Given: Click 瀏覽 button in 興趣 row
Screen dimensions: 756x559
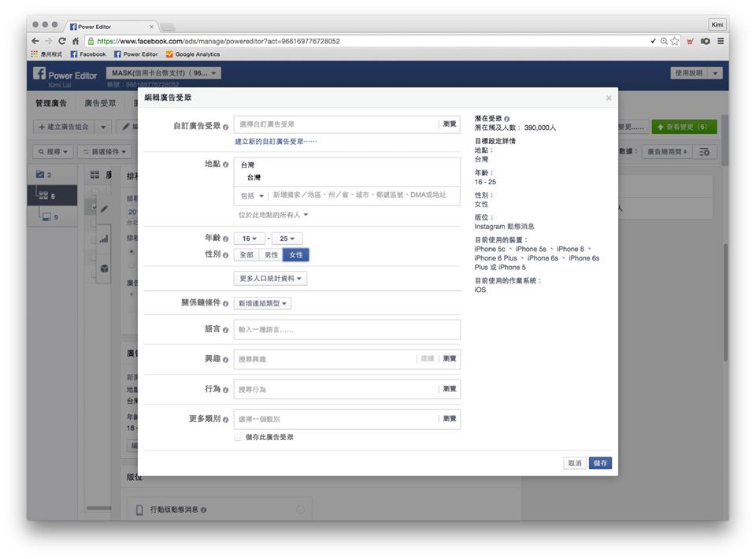Looking at the screenshot, I should point(450,359).
